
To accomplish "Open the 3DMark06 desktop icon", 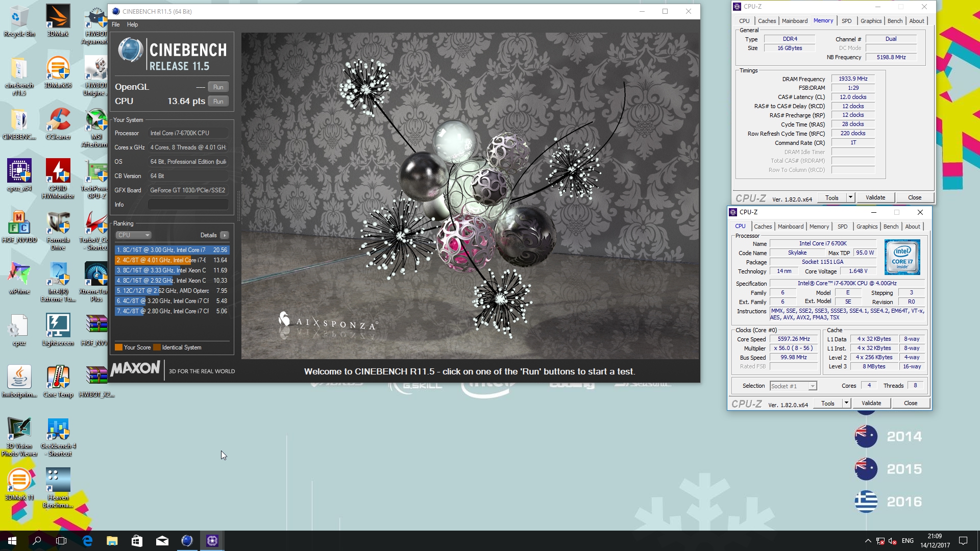I will [58, 72].
